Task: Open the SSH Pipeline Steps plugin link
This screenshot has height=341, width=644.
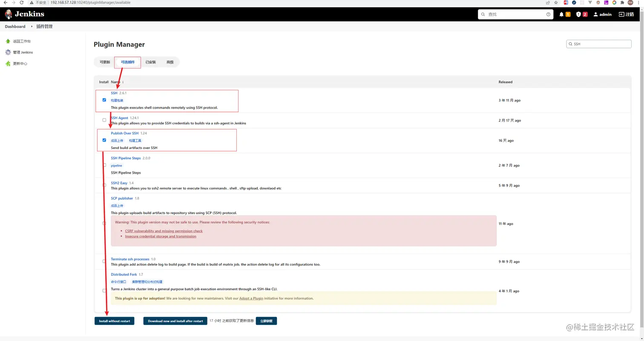Action: (x=126, y=158)
